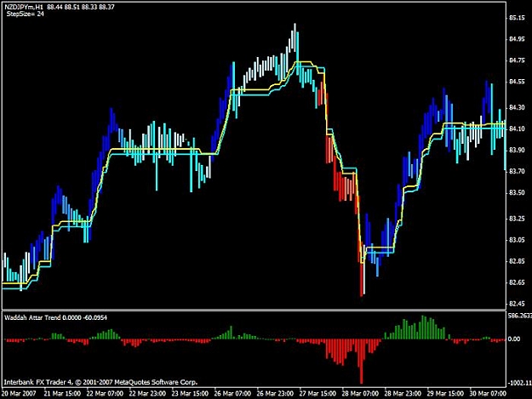The height and width of the screenshot is (399, 532).
Task: Click the 83.25 price axis label
Action: 517,219
